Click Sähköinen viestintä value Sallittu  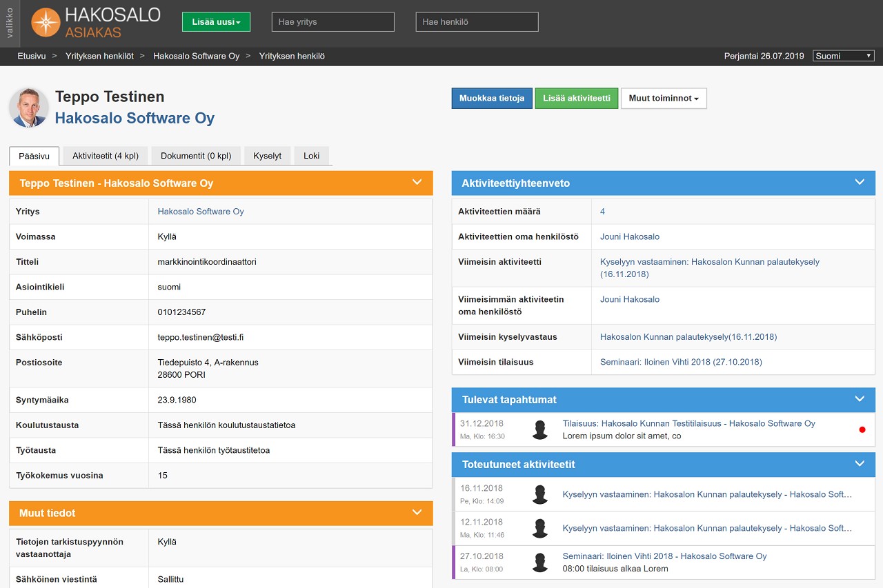click(171, 579)
